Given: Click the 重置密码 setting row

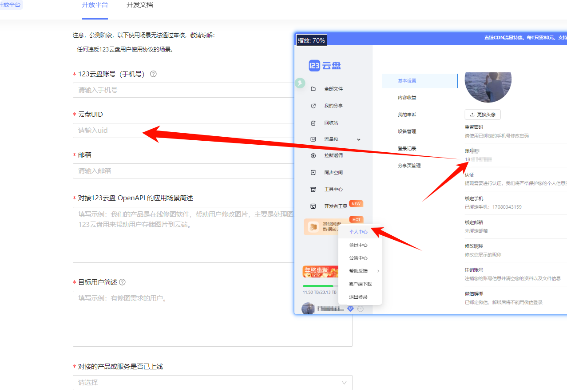Looking at the screenshot, I should pos(515,131).
